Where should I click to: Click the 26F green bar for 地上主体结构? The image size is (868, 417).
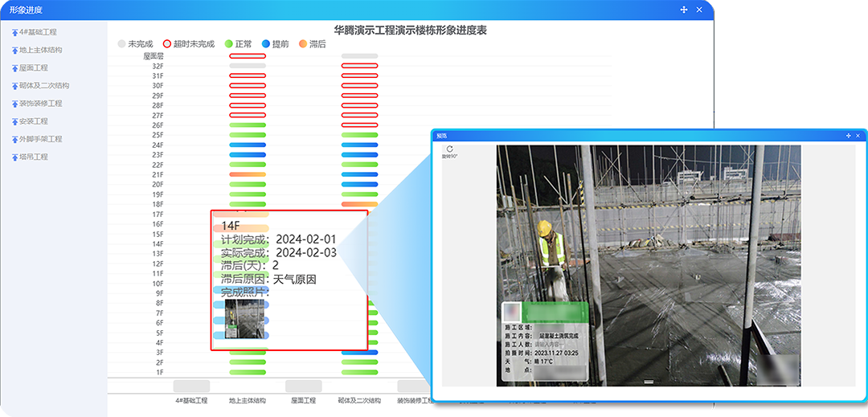[248, 125]
